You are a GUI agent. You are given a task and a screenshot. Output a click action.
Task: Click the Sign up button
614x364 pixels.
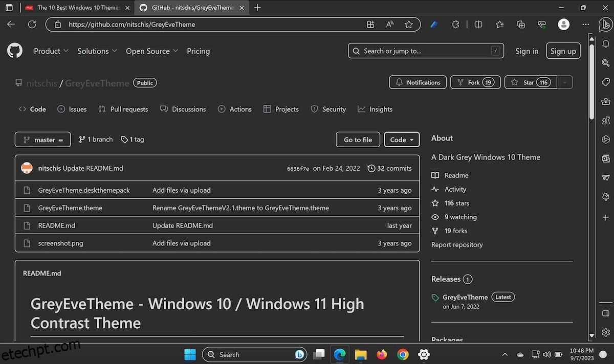[x=563, y=51]
